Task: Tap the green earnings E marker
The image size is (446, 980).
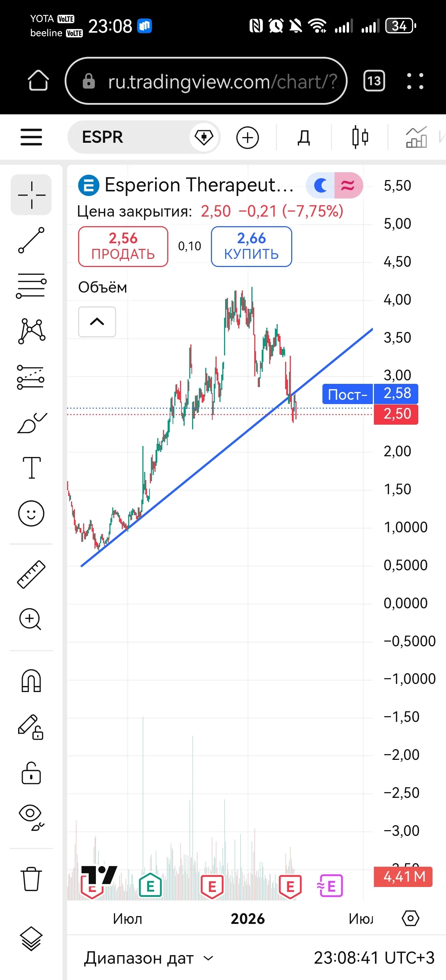Action: (150, 886)
